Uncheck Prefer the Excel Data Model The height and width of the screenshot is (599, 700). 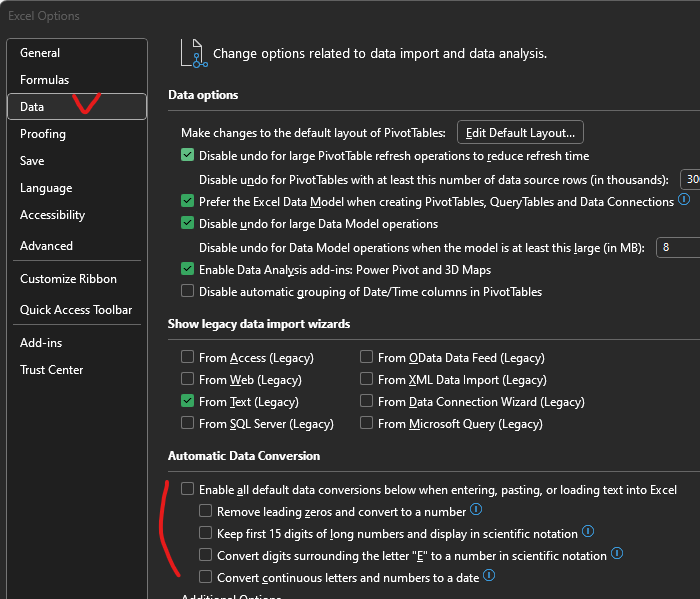pyautogui.click(x=188, y=201)
